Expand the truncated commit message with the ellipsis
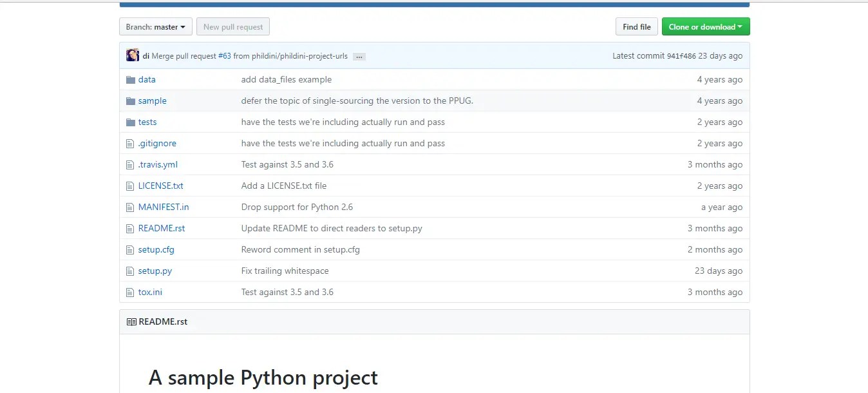The width and height of the screenshot is (868, 393). coord(359,56)
